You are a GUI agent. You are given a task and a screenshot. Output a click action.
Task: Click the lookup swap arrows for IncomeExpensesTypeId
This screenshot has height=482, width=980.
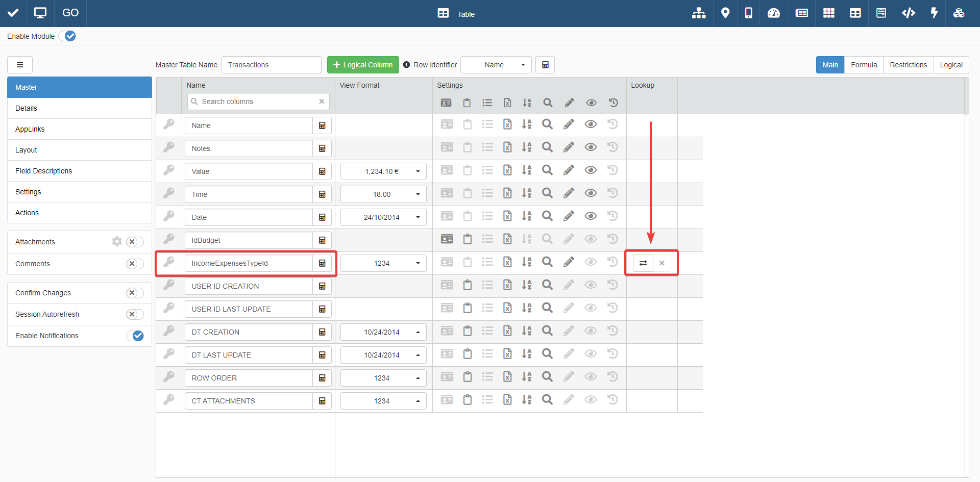coord(643,263)
